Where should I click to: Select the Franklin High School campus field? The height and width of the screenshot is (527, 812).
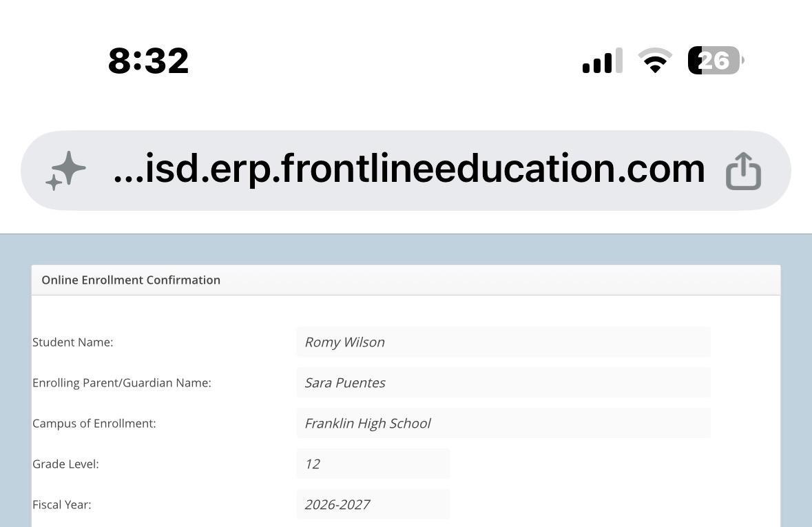pyautogui.click(x=503, y=423)
